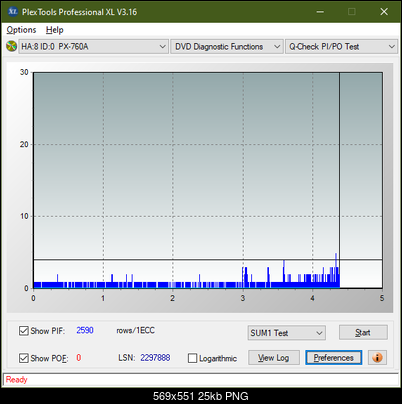402x404 pixels.
Task: Click the rows/1ECC label
Action: tap(135, 330)
